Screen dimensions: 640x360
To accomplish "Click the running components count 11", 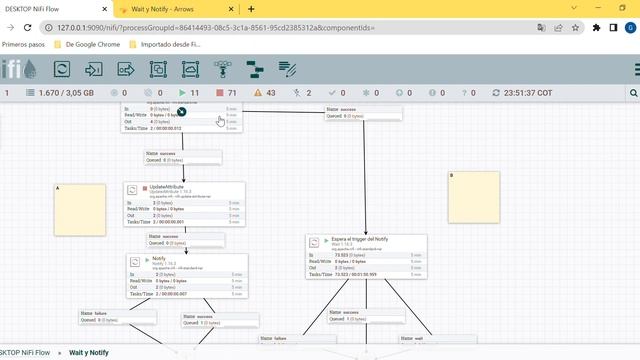I will (189, 93).
